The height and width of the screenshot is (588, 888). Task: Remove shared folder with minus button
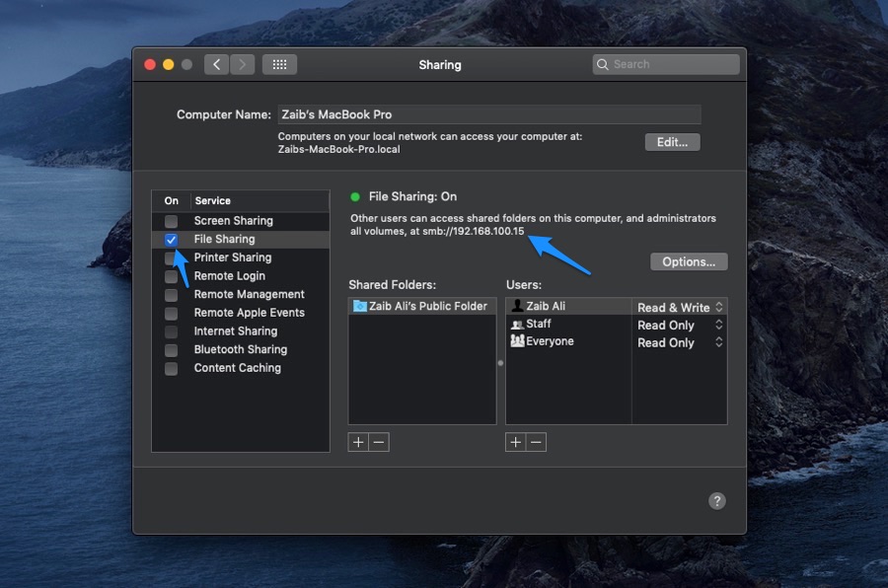coord(379,442)
